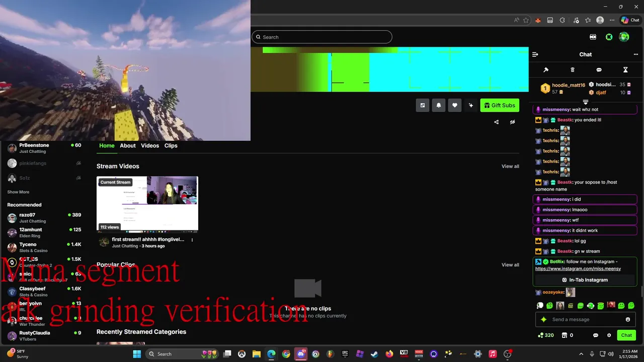Image resolution: width=644 pixels, height=362 pixels.
Task: Click the HDX icon in Kick header
Action: coord(593,37)
